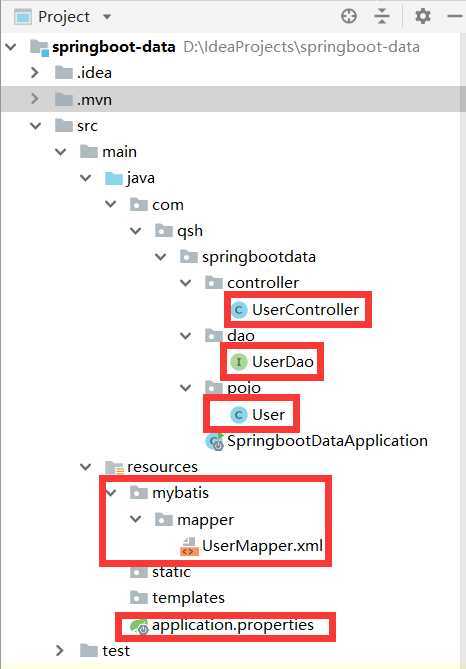Select the templates folder
Image resolution: width=466 pixels, height=669 pixels.
point(177,598)
